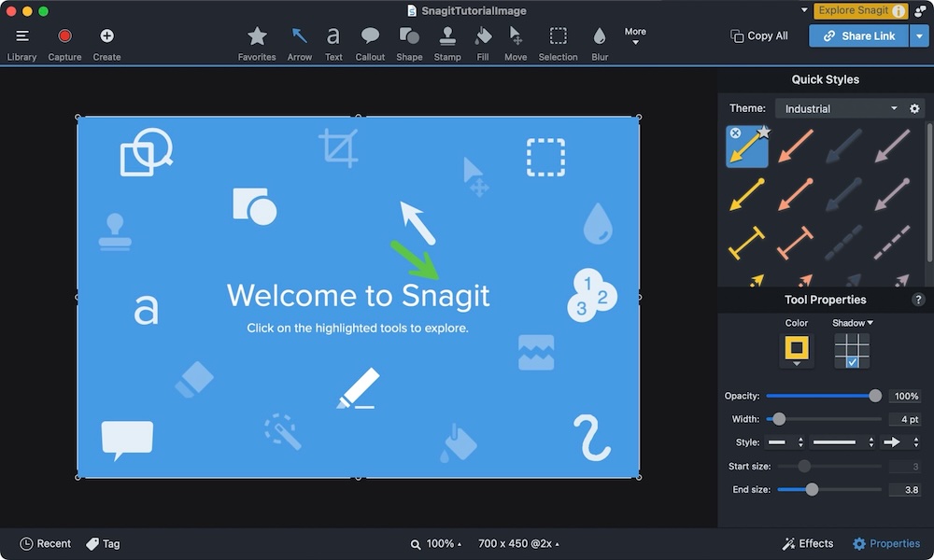Open the Shadow dropdown

[x=853, y=323]
